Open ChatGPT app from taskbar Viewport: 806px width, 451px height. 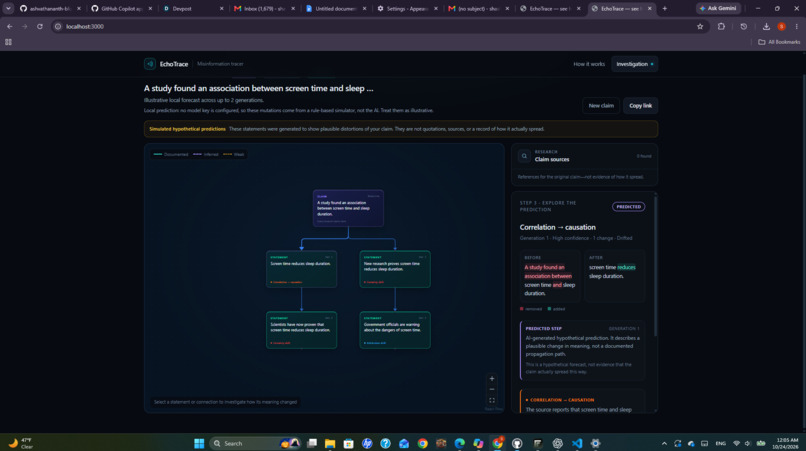pyautogui.click(x=557, y=443)
